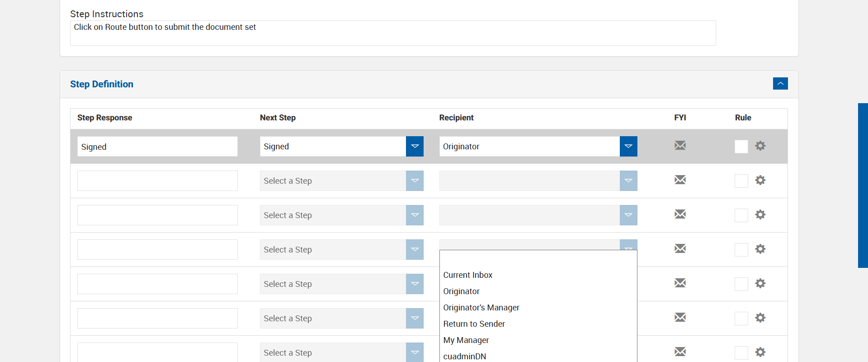This screenshot has height=362, width=868.
Task: Open the Next Step dropdown showing Signed
Action: pyautogui.click(x=415, y=146)
